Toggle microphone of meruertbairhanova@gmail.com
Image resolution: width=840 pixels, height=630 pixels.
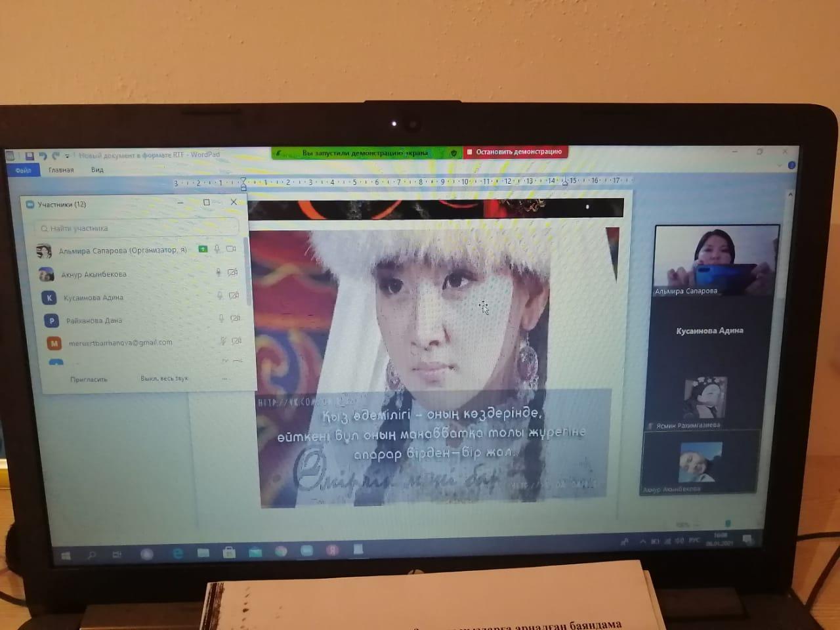pos(223,341)
